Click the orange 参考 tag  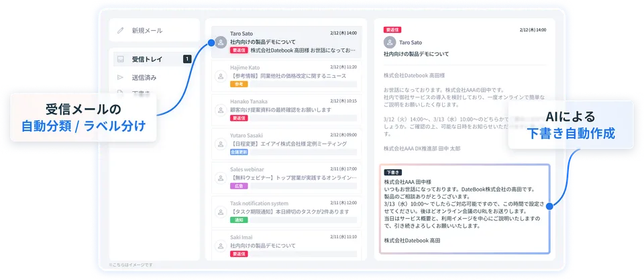coord(239,85)
